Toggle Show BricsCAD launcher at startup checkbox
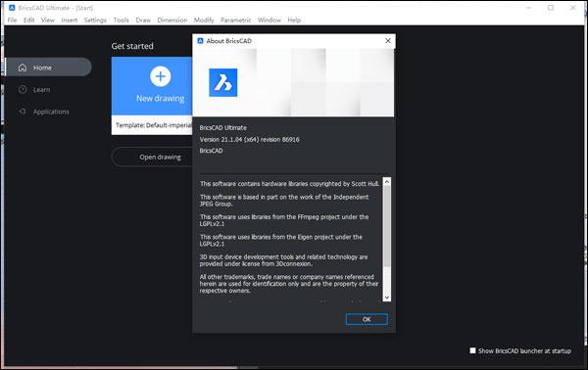Screen dimensions: 588x370 [x=473, y=350]
